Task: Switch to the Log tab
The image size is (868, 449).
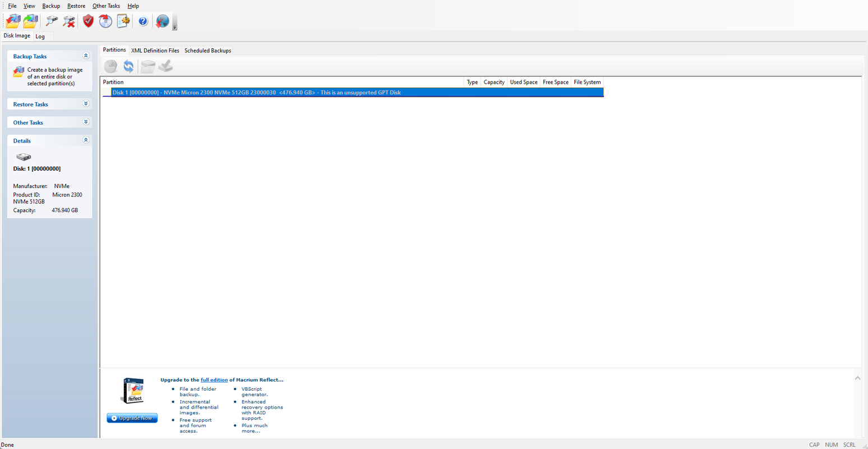Action: [x=40, y=36]
